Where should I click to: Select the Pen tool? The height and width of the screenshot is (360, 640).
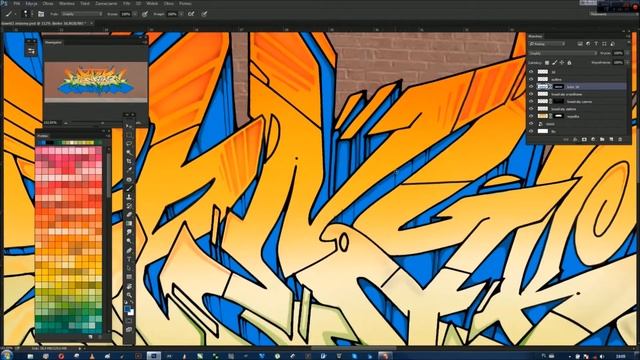pos(129,250)
